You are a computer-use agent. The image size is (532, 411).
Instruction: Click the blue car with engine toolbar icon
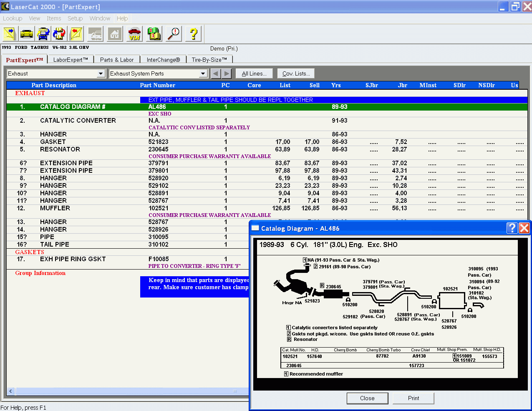click(43, 34)
